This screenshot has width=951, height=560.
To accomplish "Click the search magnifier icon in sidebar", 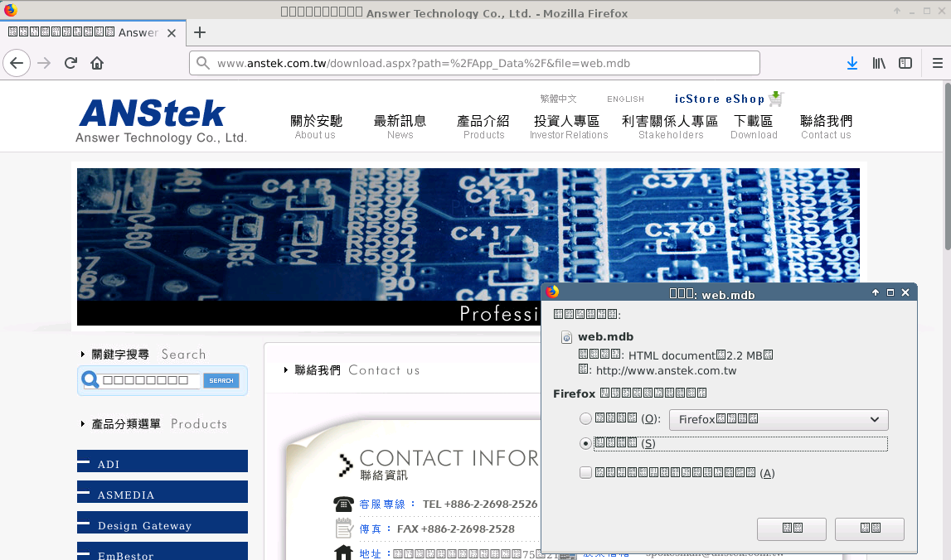I will 90,380.
